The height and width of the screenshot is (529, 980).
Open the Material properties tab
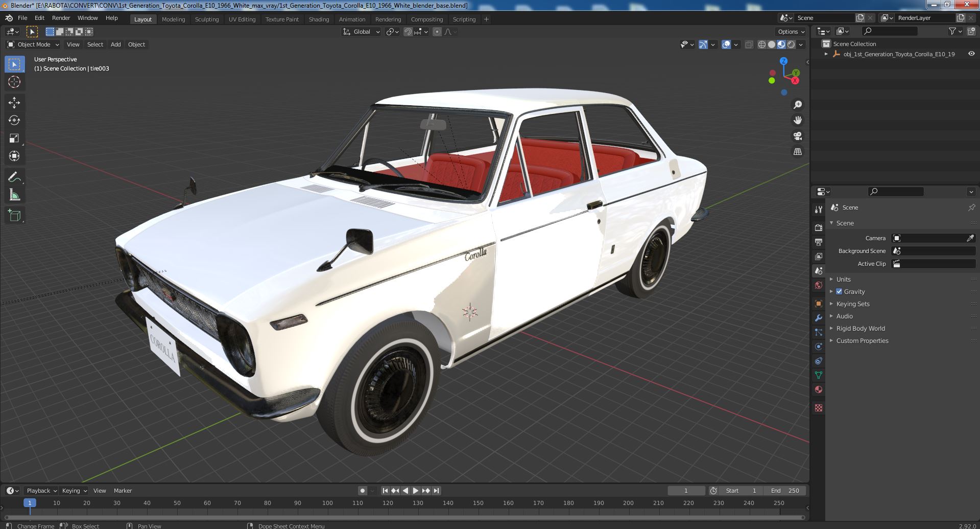point(819,389)
